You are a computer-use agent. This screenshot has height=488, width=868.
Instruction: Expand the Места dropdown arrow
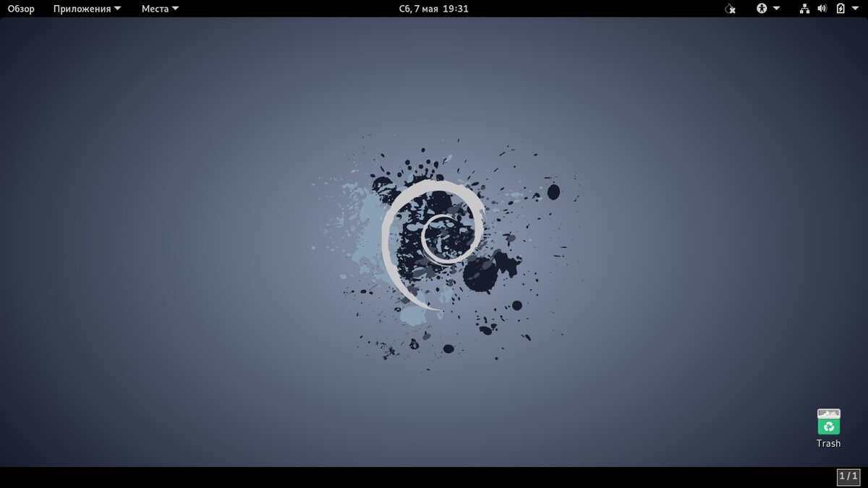click(175, 9)
